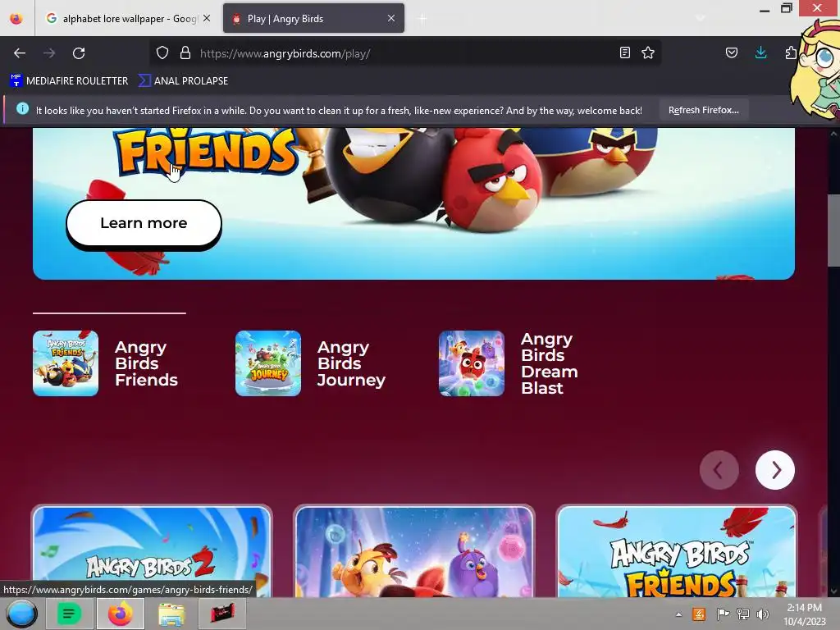The image size is (840, 630).
Task: Expand the list all tabs dropdown arrow
Action: point(700,18)
